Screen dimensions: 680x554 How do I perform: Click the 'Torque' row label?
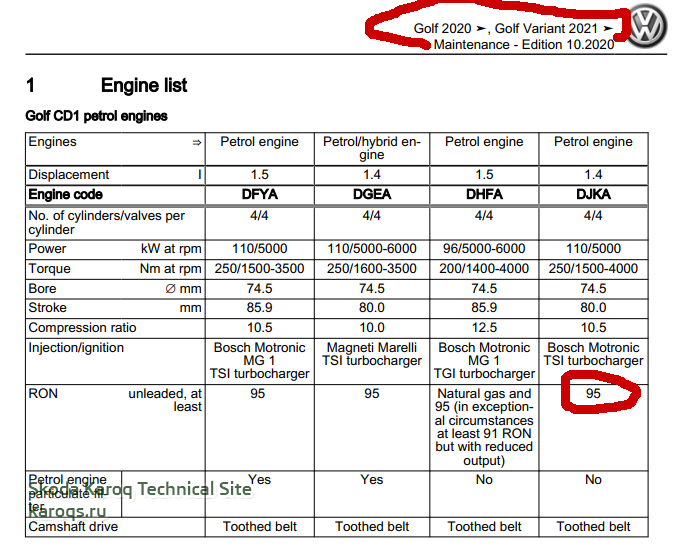(x=49, y=269)
